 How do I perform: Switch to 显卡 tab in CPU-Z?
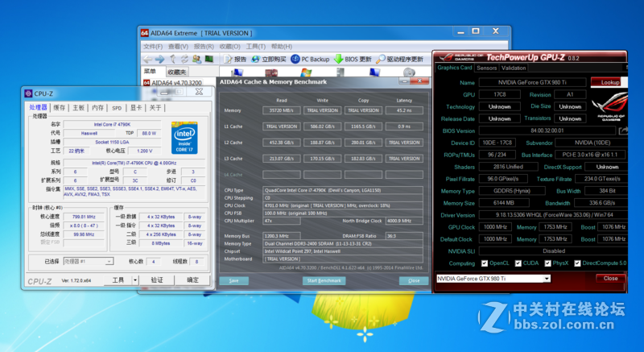pyautogui.click(x=136, y=108)
